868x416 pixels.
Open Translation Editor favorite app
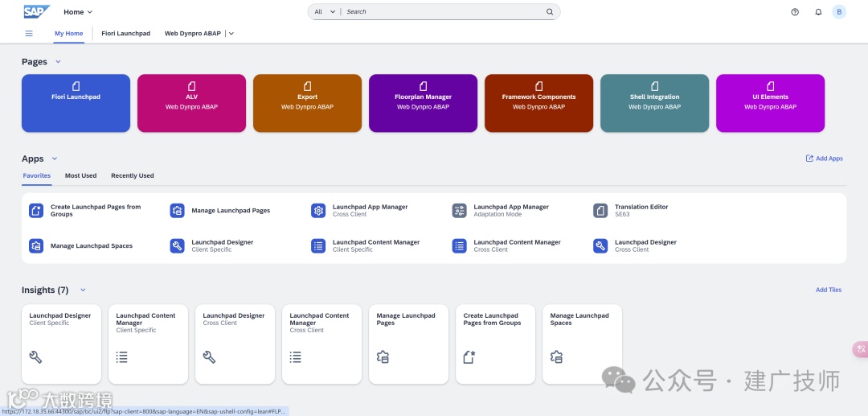(x=641, y=211)
